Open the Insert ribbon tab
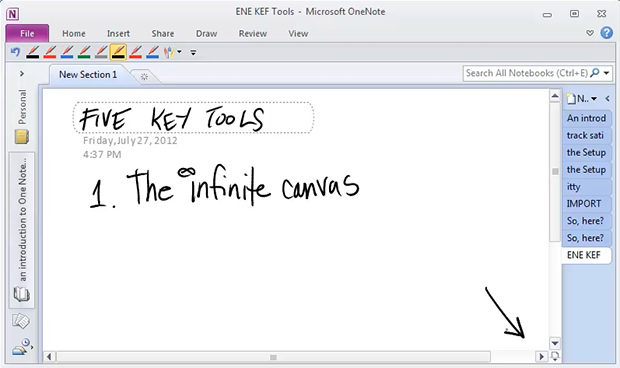Screen dimensions: 620x368 [118, 34]
